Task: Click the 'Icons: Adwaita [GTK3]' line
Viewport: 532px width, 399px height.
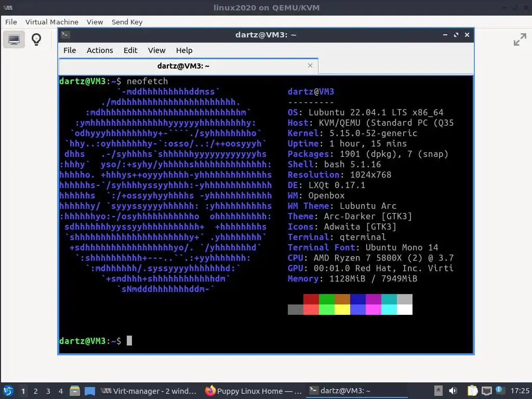Action: (x=342, y=227)
